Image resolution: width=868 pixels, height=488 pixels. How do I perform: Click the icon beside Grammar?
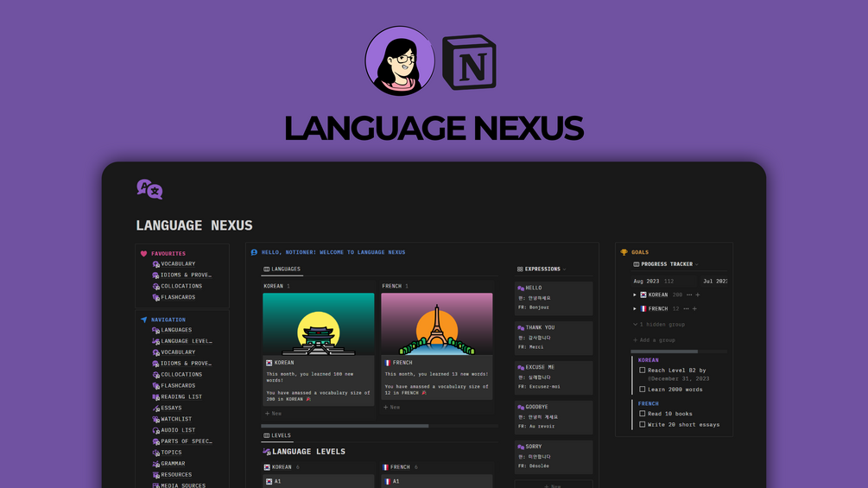tap(155, 464)
